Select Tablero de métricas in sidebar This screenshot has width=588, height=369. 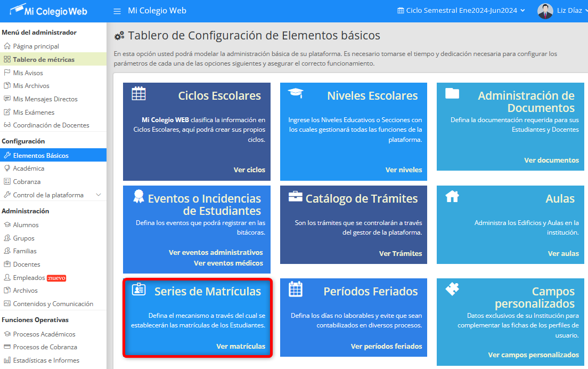tap(44, 59)
